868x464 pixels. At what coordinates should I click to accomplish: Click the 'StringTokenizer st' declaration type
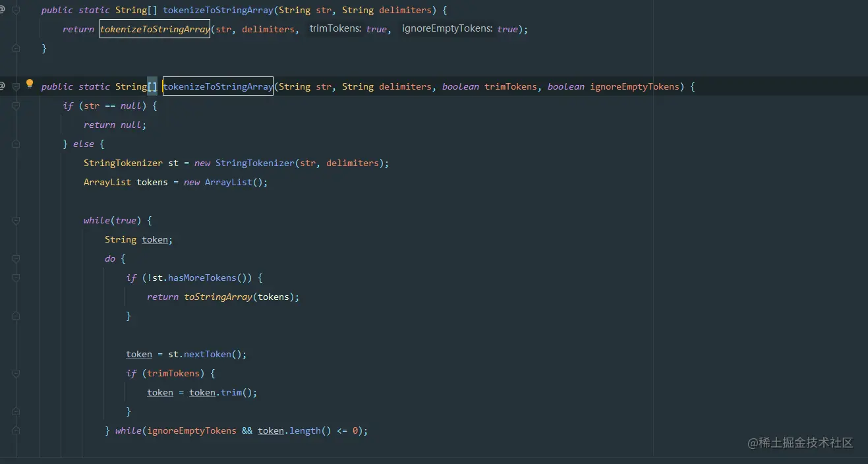pyautogui.click(x=123, y=163)
